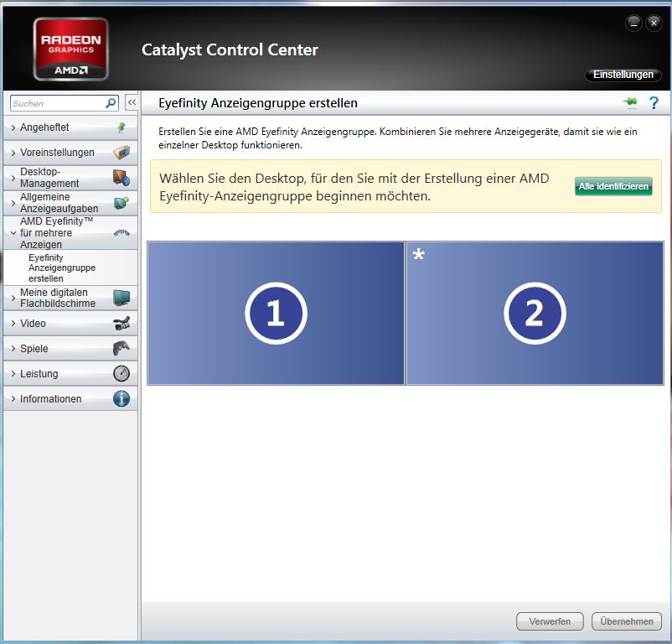Screen dimensions: 672x644
Task: Click the Video camcorder icon
Action: pos(121,324)
